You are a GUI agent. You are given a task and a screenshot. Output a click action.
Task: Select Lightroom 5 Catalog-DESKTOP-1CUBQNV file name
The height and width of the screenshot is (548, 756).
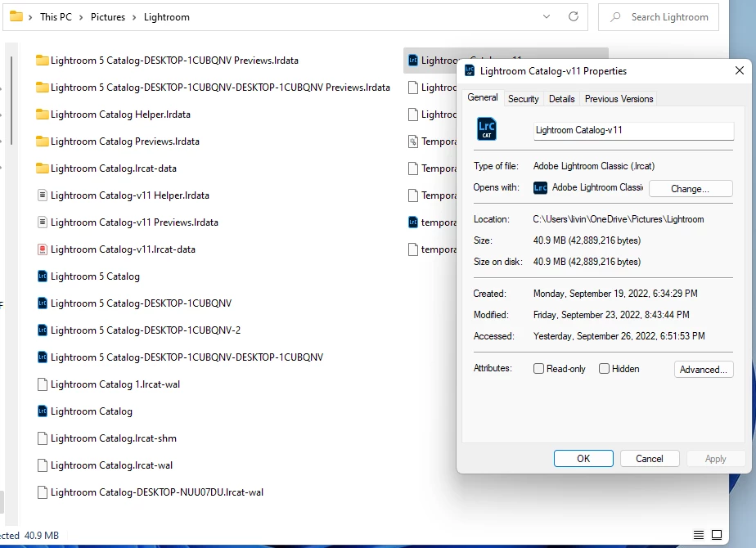(x=141, y=303)
